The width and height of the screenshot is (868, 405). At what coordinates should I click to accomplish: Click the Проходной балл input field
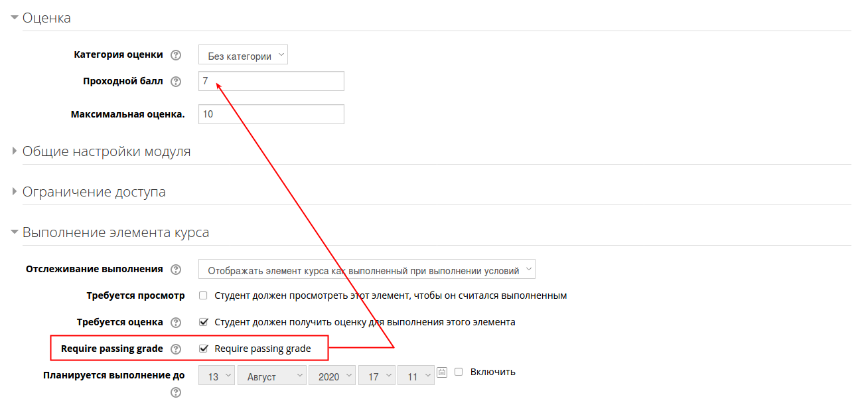pyautogui.click(x=271, y=81)
